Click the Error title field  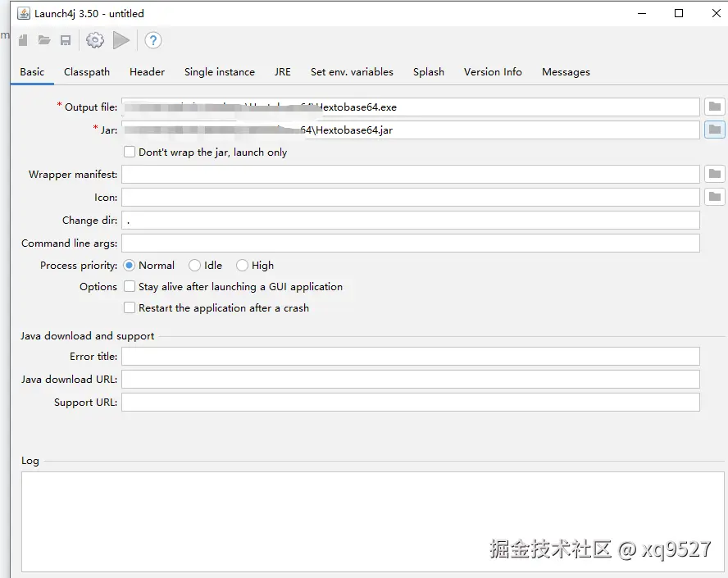click(x=411, y=356)
